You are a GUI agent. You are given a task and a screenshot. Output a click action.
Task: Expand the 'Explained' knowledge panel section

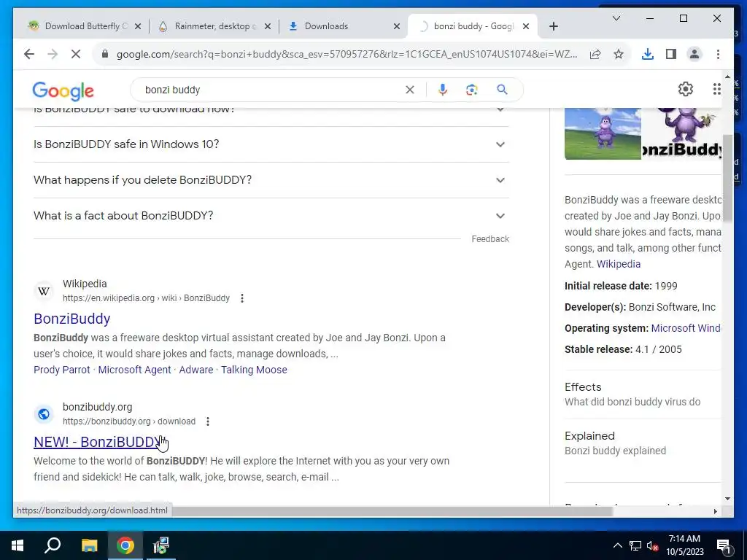(x=642, y=443)
